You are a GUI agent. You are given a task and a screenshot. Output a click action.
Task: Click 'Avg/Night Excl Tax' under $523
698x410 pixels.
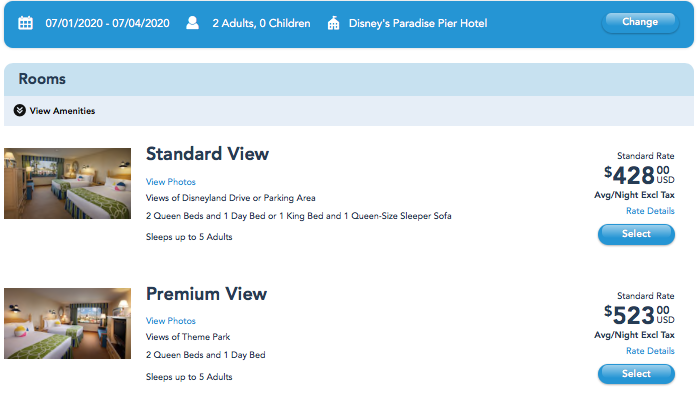pyautogui.click(x=634, y=335)
